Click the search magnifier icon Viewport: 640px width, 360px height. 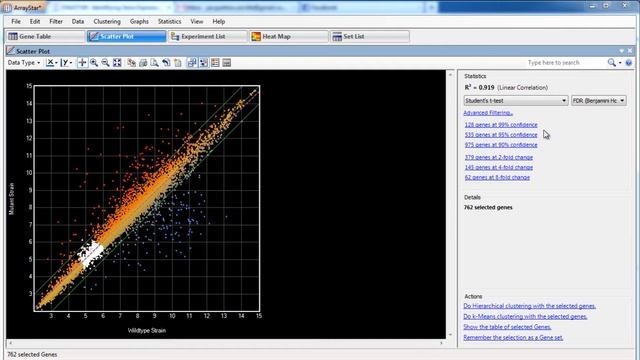[611, 62]
